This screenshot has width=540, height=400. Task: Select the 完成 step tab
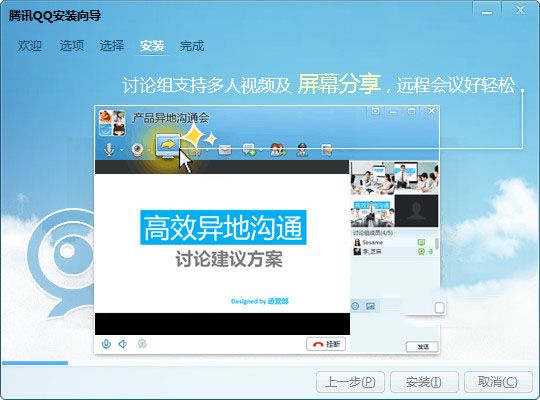(x=192, y=45)
